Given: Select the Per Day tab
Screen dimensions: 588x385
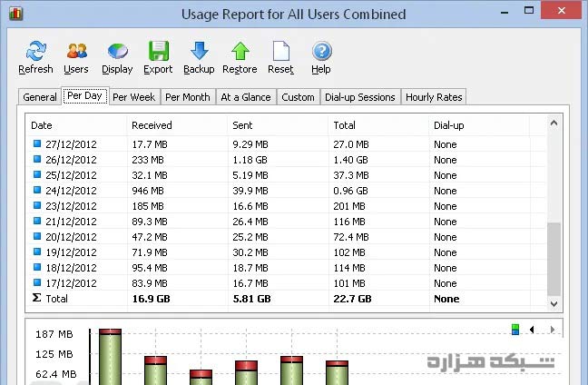Looking at the screenshot, I should [84, 96].
